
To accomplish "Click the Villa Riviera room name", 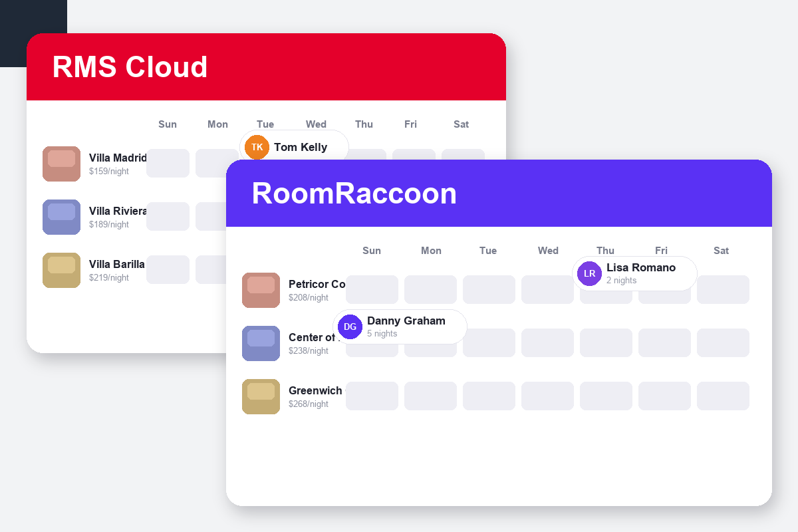I will [118, 211].
